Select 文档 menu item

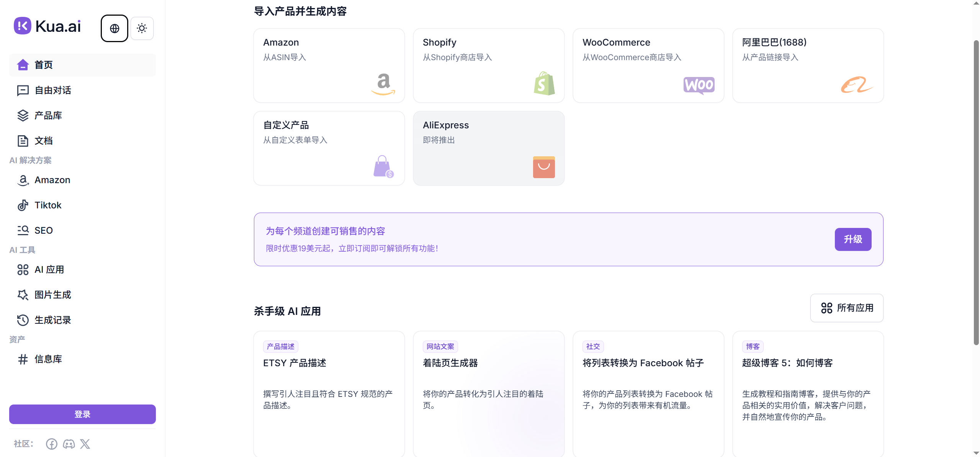click(82, 141)
